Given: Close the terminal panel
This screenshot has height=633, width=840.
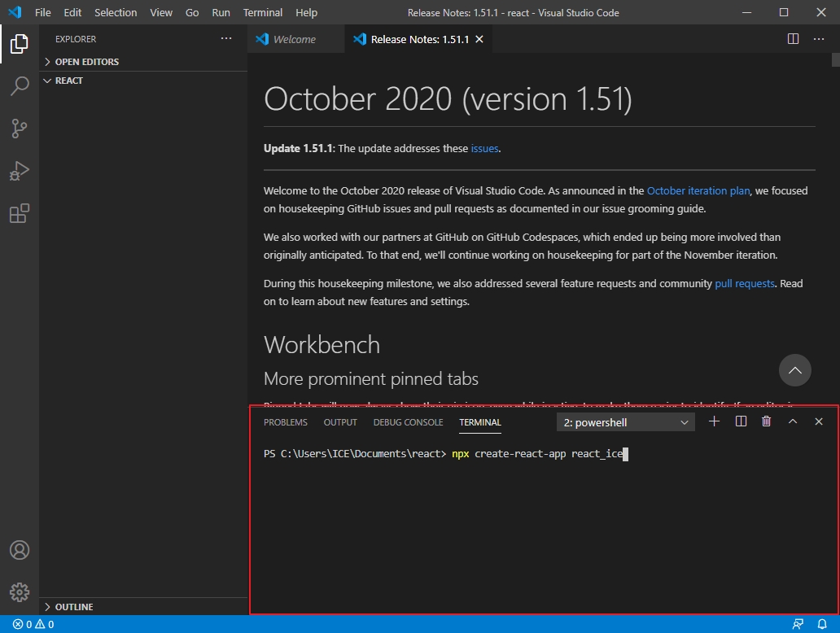Looking at the screenshot, I should click(x=819, y=421).
